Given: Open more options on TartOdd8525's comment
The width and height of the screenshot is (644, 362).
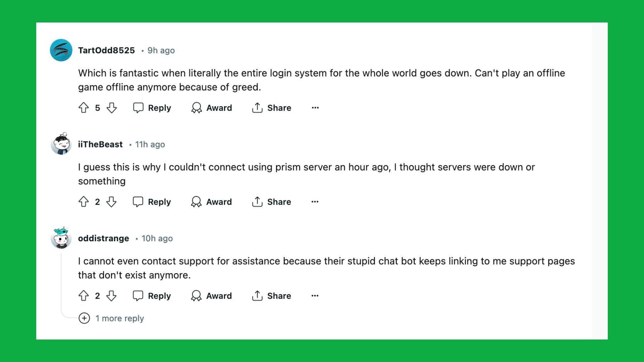Looking at the screenshot, I should pyautogui.click(x=315, y=108).
